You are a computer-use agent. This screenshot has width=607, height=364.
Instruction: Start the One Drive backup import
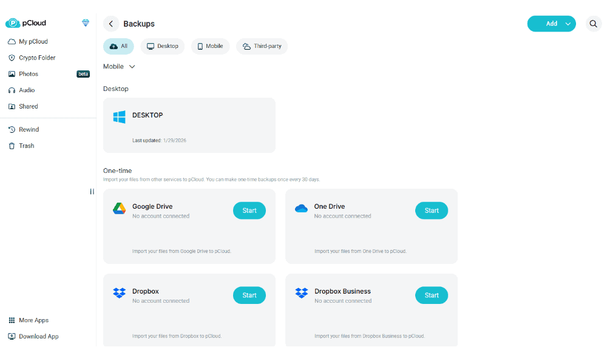tap(432, 211)
